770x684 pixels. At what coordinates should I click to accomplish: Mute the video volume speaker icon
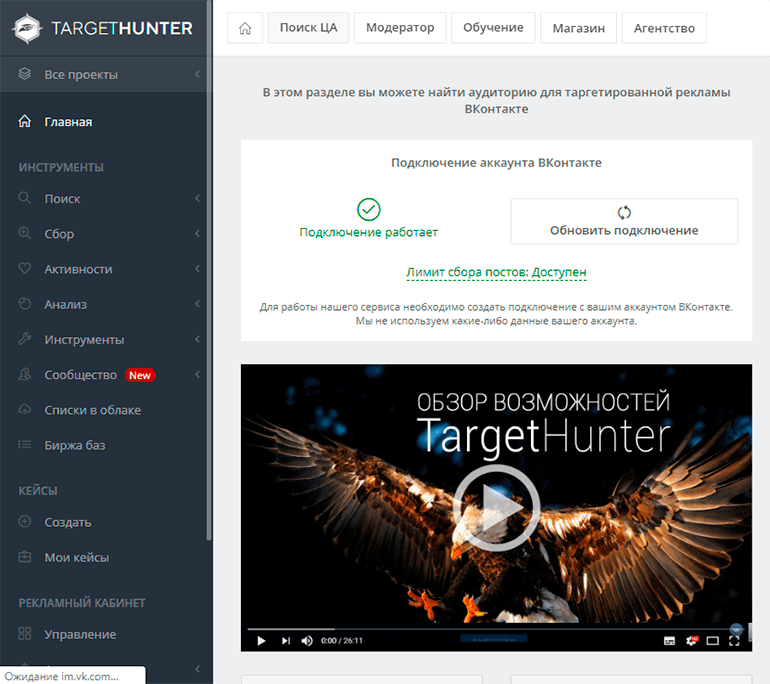(307, 640)
